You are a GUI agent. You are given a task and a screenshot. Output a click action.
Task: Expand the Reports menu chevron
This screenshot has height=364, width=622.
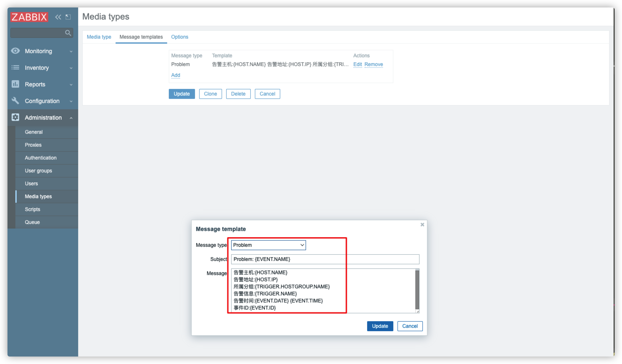[71, 85]
